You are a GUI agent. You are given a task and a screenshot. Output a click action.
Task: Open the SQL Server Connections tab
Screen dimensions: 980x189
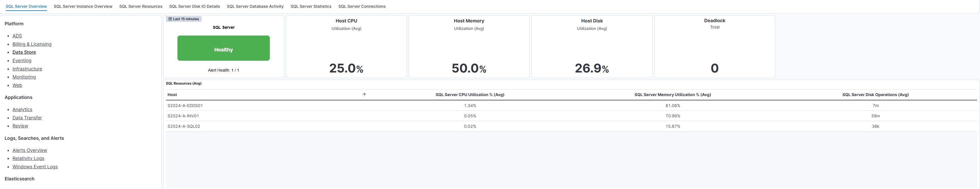point(362,6)
